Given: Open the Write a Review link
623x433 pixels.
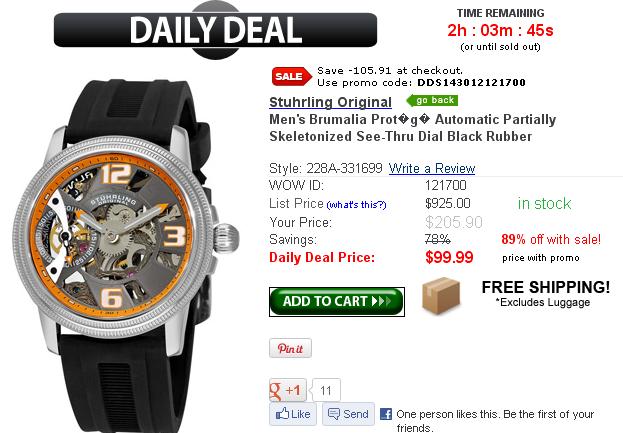Looking at the screenshot, I should pyautogui.click(x=432, y=168).
